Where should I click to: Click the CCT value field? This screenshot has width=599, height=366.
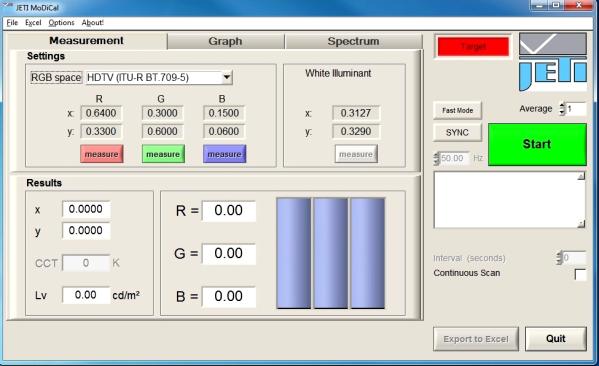pos(86,263)
